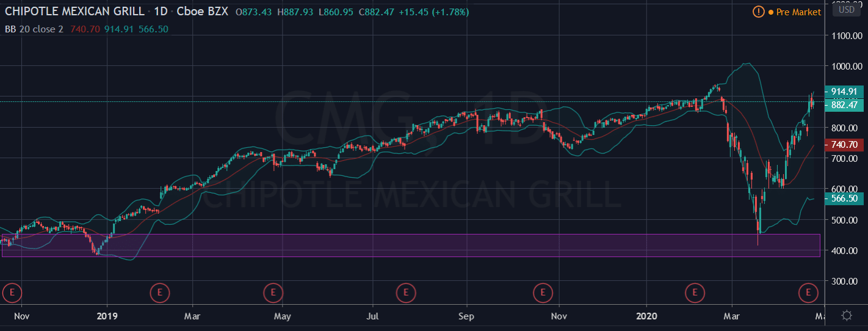Click the CHIPOTLE MEXICAN GRILL symbol title
Image resolution: width=868 pixels, height=331 pixels.
(75, 12)
